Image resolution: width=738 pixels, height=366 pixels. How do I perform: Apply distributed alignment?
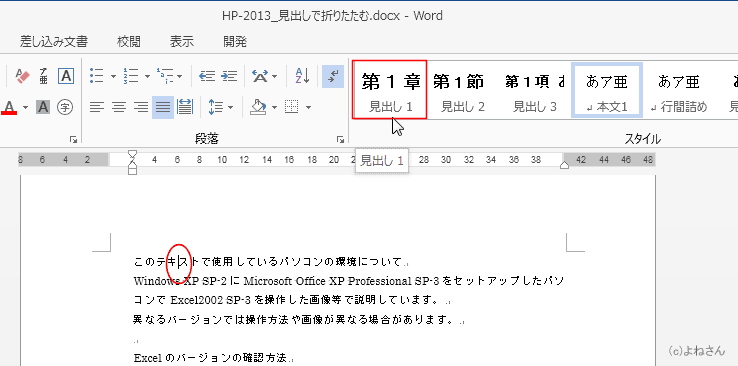click(x=185, y=108)
